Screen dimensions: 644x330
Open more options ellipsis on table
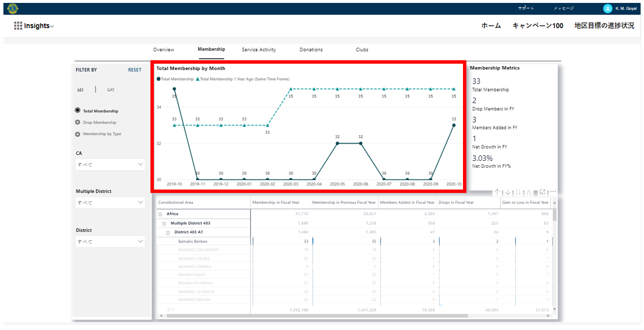553,192
